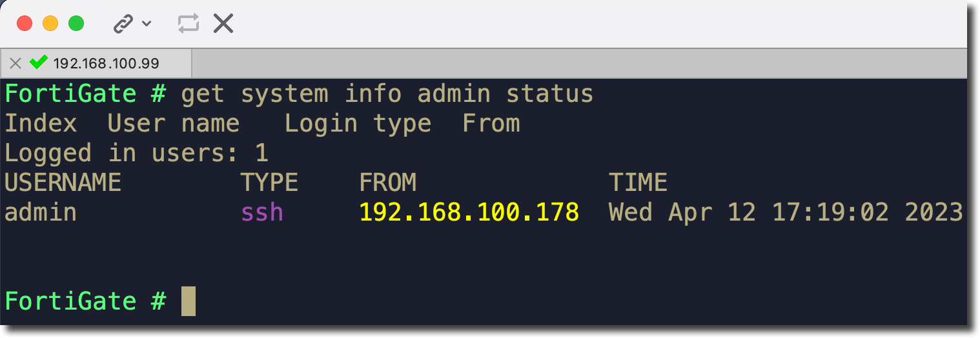
Task: Click the yellow IP address 192.168.100.178
Action: (x=469, y=212)
